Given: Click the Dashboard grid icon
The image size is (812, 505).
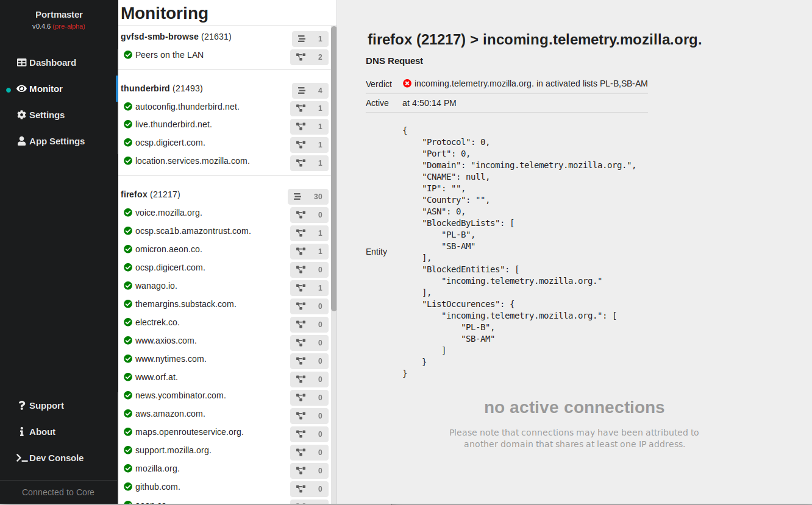Looking at the screenshot, I should tap(21, 63).
